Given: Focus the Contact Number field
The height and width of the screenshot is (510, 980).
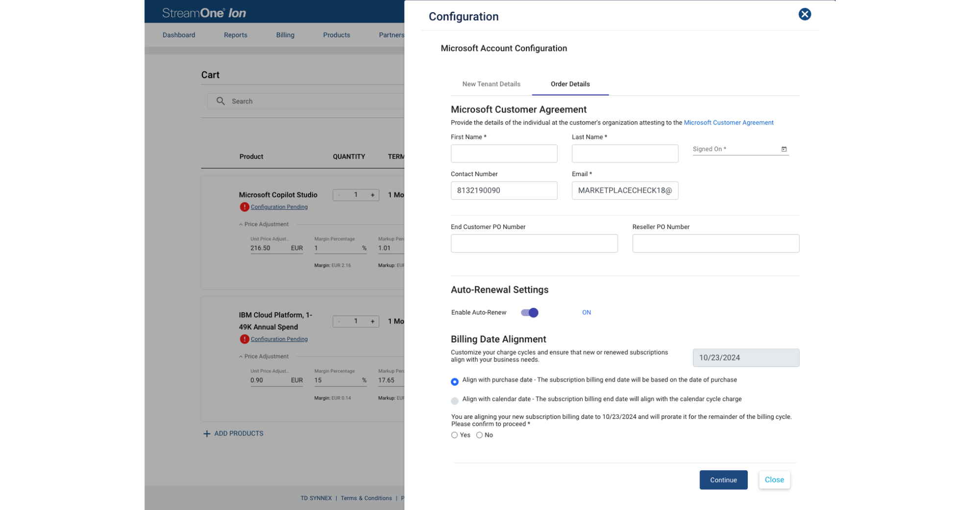Looking at the screenshot, I should click(504, 190).
